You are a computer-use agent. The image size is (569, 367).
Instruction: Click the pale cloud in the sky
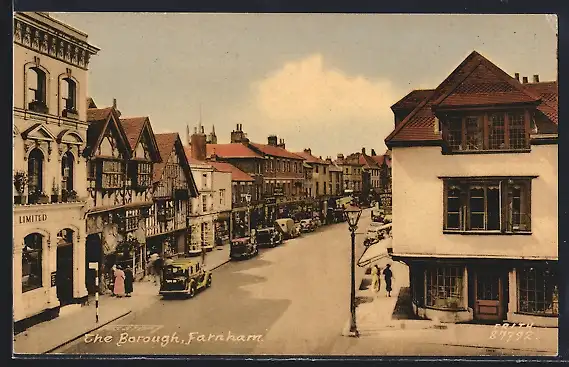[x=323, y=91]
